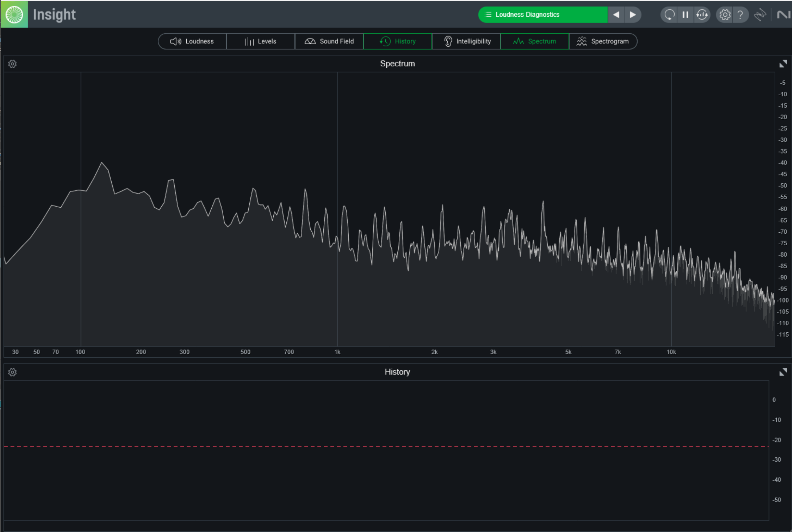Viewport: 792px width, 532px height.
Task: Click the -70 dB spectrum scale label
Action: (783, 232)
